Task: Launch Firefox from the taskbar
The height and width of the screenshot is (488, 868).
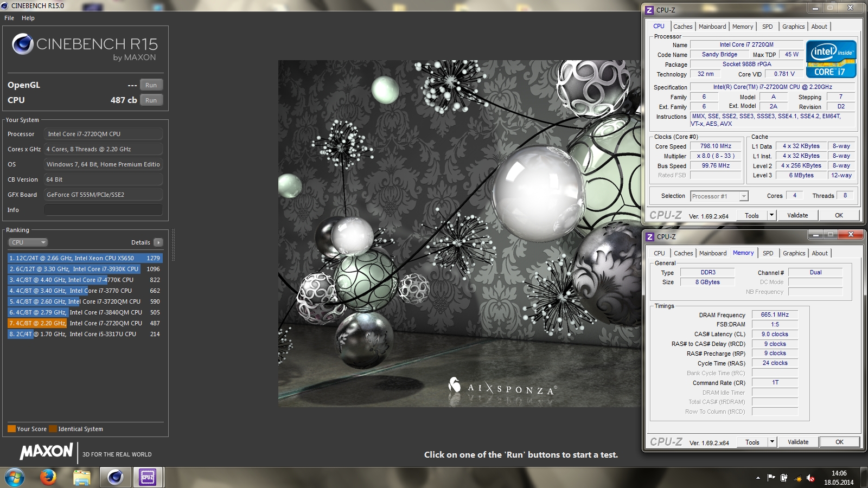Action: (48, 477)
